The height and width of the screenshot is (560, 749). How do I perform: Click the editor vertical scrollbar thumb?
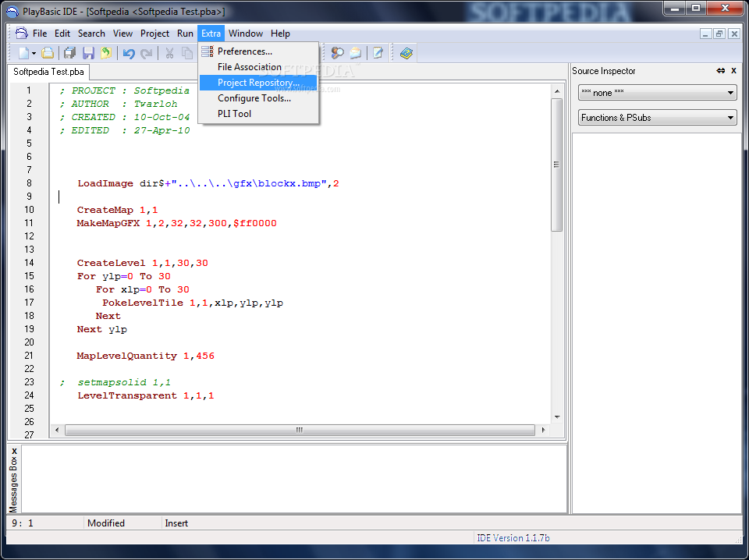556,165
